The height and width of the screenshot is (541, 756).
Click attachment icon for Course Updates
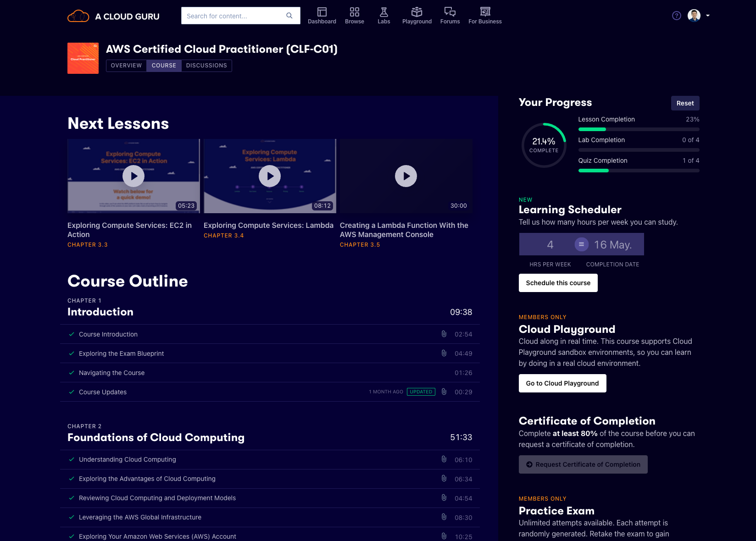[444, 392]
